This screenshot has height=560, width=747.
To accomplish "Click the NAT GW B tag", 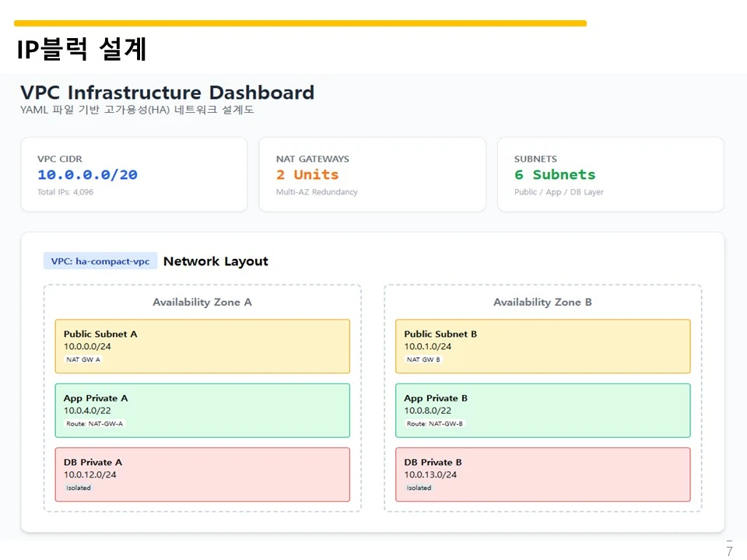I will click(423, 359).
